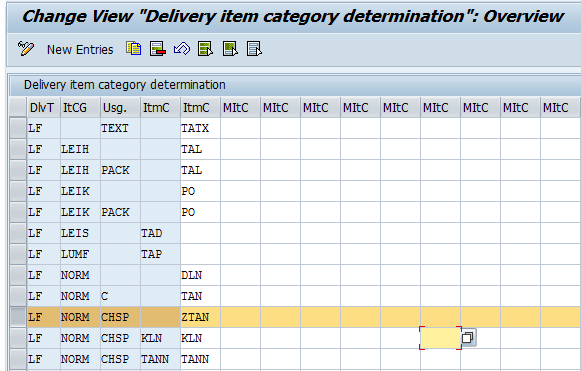This screenshot has height=371, width=581.
Task: Select the NORM CHSP KLN row
Action: click(x=18, y=338)
